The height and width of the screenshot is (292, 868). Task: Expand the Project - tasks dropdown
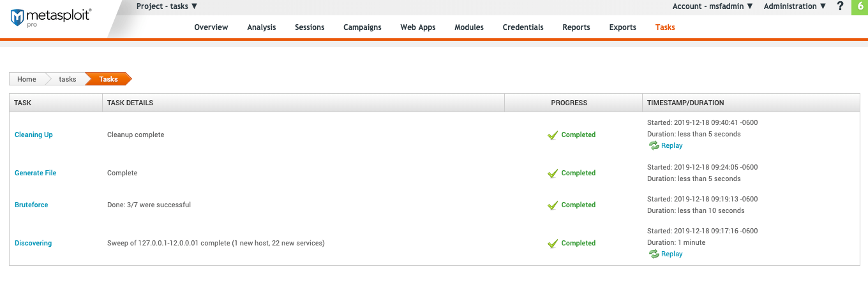tap(167, 6)
